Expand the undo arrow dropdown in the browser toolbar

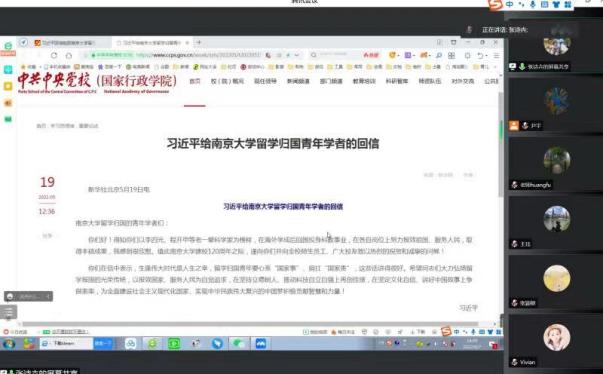pyautogui.click(x=486, y=56)
